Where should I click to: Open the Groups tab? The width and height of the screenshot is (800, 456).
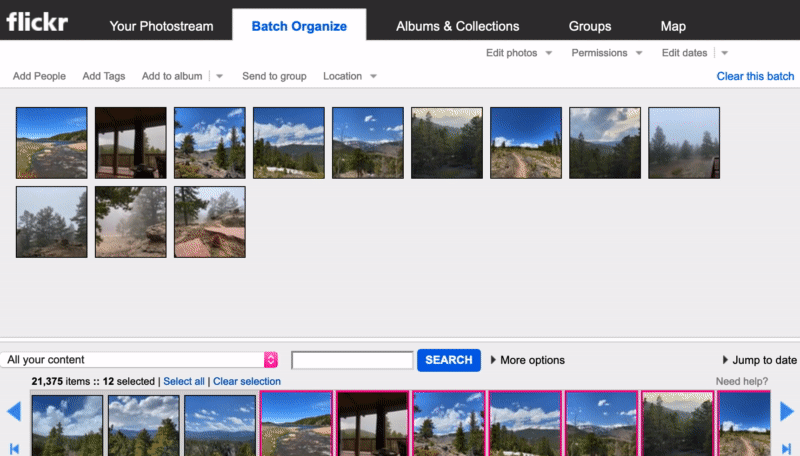[x=590, y=26]
